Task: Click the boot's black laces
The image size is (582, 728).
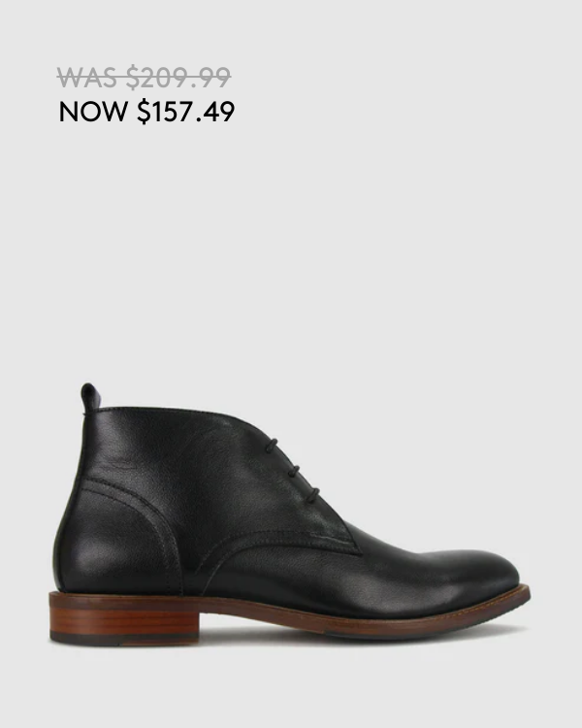Action: pyautogui.click(x=291, y=468)
